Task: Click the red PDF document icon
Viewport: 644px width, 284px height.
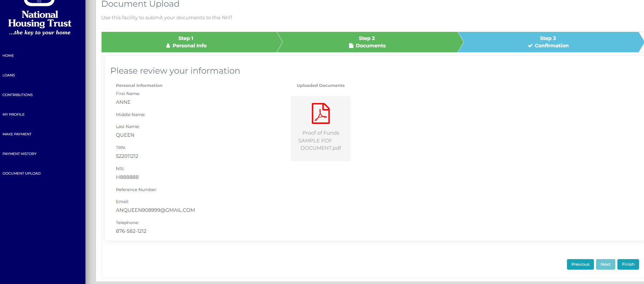Action: (321, 113)
